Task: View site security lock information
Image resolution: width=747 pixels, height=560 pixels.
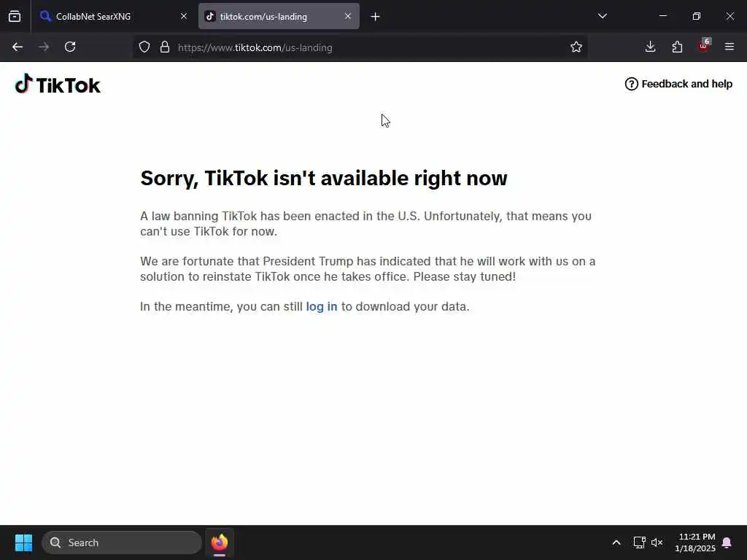Action: (x=165, y=47)
